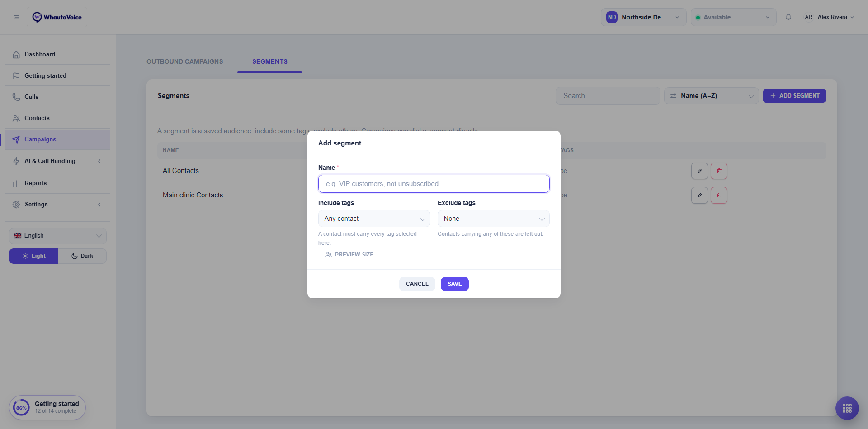Click the Main clinic Contacts row name

click(x=193, y=195)
